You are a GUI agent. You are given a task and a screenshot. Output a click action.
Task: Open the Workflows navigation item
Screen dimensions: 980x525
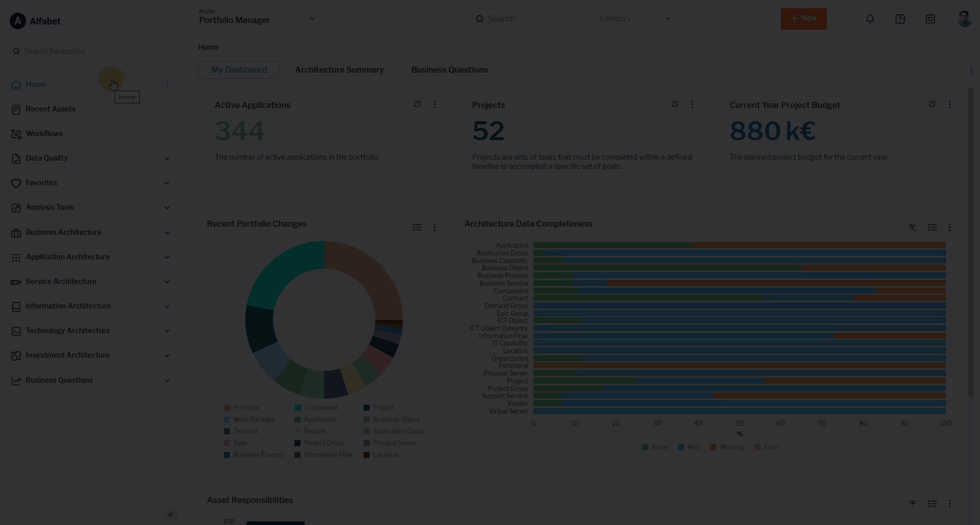pyautogui.click(x=44, y=134)
